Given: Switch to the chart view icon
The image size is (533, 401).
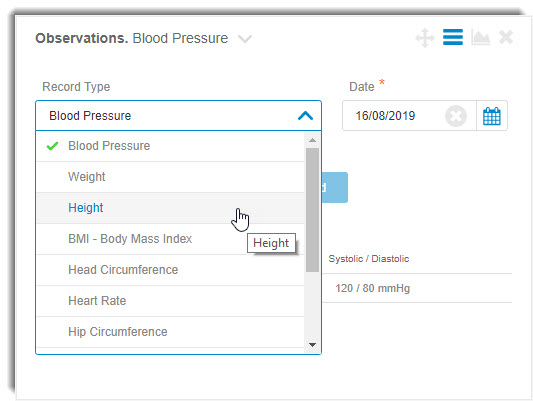Looking at the screenshot, I should tap(480, 37).
